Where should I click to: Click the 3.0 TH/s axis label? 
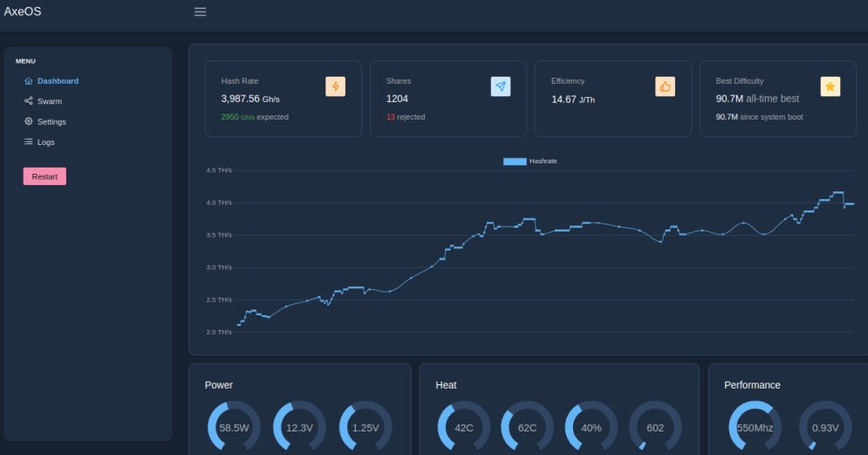pyautogui.click(x=219, y=267)
